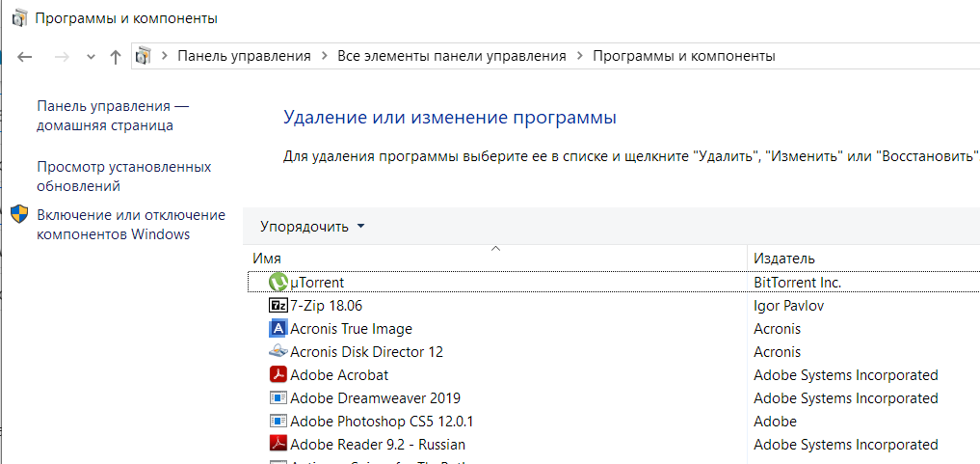
Task: Open the Упорядочить dropdown menu
Action: tap(312, 227)
